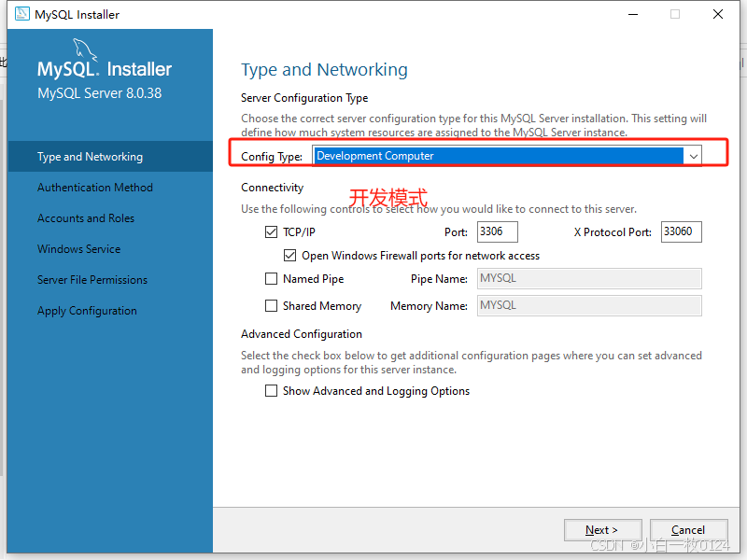Click inside the Port 3306 field
The width and height of the screenshot is (747, 560).
pyautogui.click(x=497, y=231)
